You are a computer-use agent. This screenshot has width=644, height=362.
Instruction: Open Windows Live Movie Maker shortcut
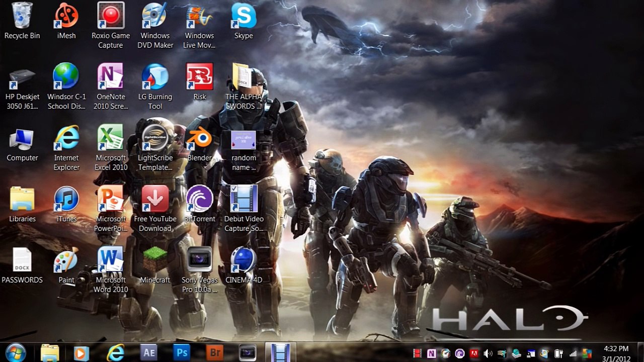[x=199, y=26]
